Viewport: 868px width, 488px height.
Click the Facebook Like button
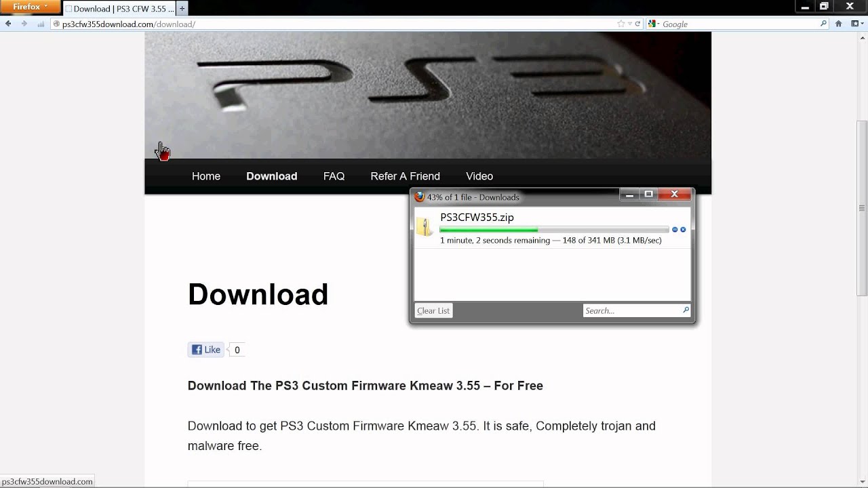tap(206, 350)
